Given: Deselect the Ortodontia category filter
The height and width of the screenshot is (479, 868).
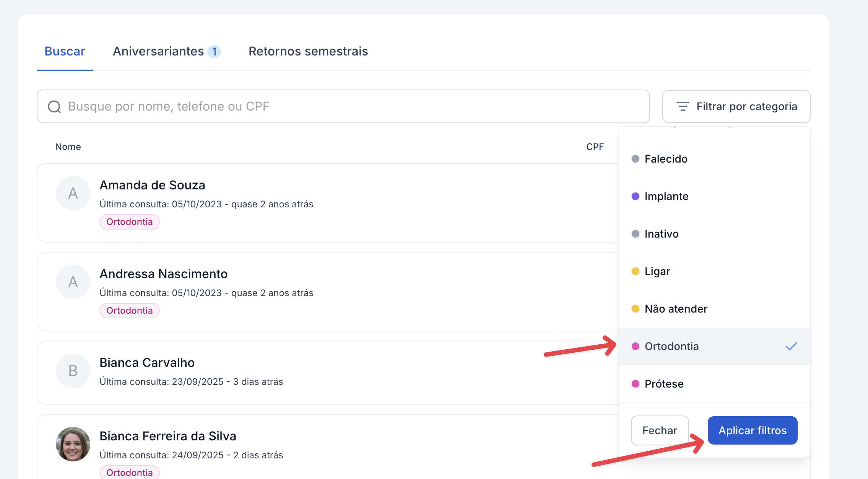Looking at the screenshot, I should pos(671,346).
